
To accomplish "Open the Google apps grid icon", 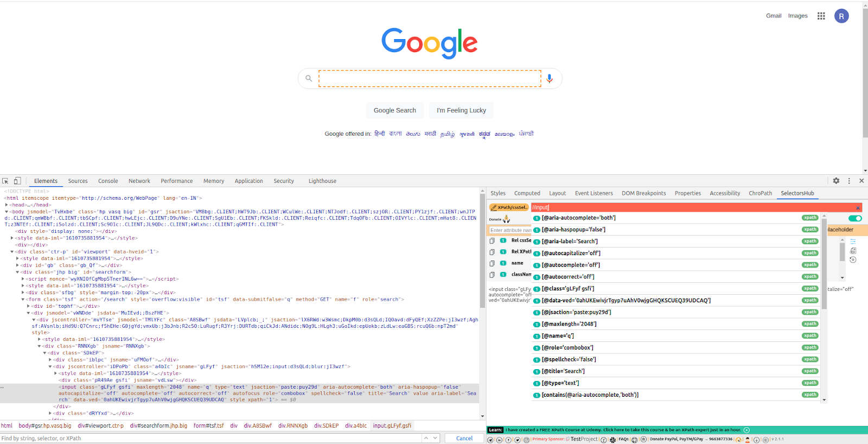I will click(821, 16).
